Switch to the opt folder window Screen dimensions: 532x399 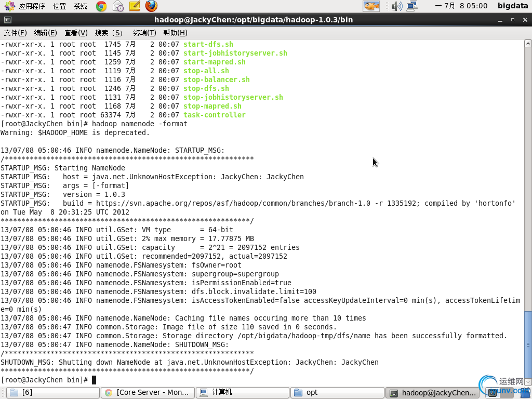point(337,393)
